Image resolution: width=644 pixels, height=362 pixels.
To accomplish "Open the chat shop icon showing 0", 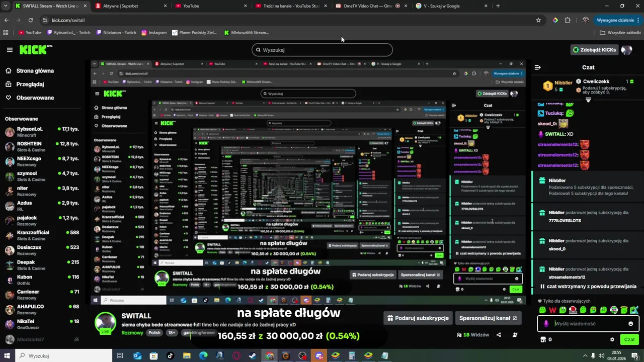I will tap(546, 339).
